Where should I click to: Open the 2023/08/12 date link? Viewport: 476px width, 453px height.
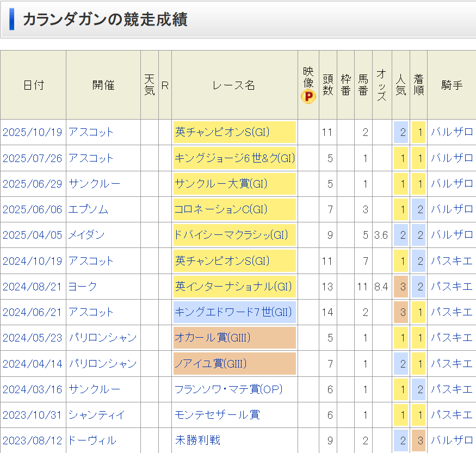[32, 440]
